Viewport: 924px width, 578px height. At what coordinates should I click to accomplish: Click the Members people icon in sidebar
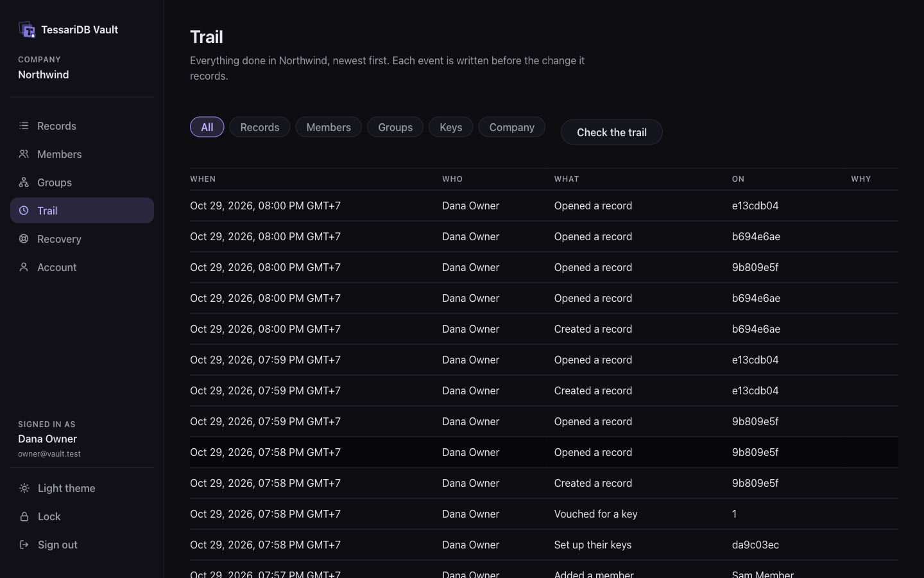(x=24, y=154)
